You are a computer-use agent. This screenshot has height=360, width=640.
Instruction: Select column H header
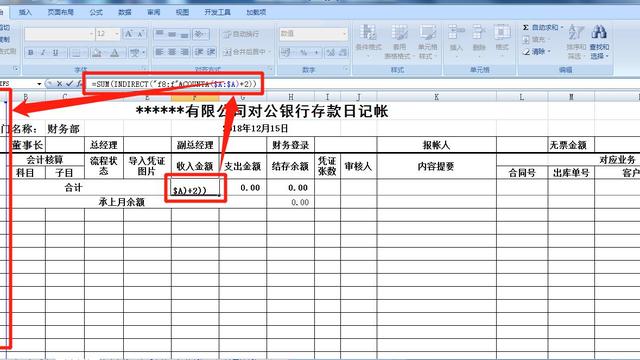pyautogui.click(x=291, y=97)
